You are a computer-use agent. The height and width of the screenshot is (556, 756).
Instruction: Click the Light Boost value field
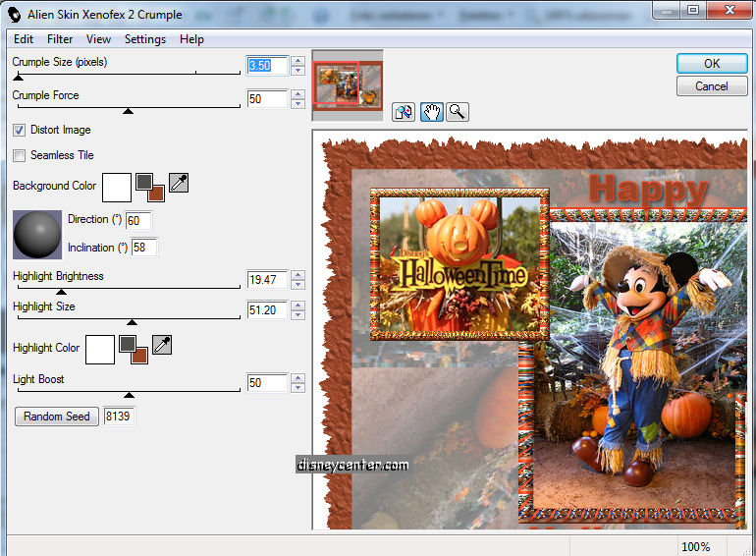click(x=268, y=383)
